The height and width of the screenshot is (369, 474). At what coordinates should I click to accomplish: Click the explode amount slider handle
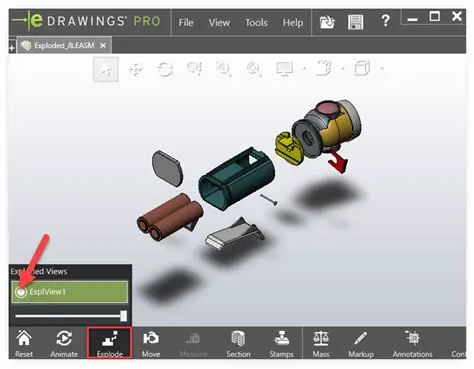coord(123,316)
